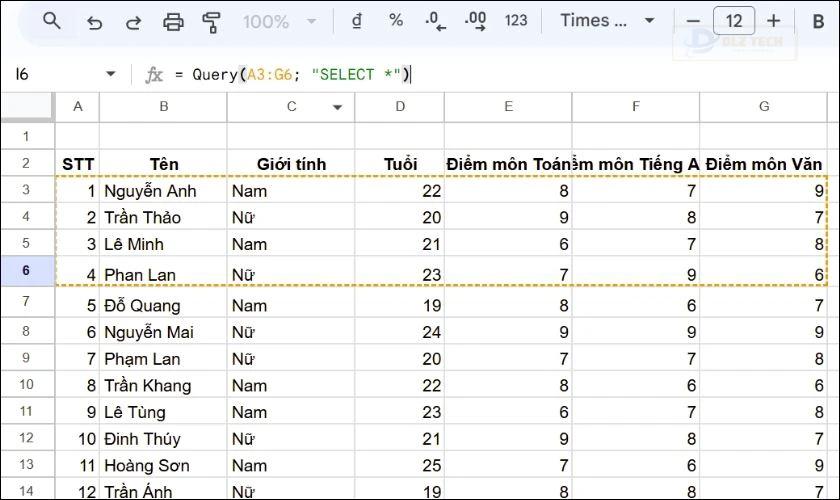Select cell containing Đỗ Quang
The width and height of the screenshot is (840, 500).
point(163,303)
